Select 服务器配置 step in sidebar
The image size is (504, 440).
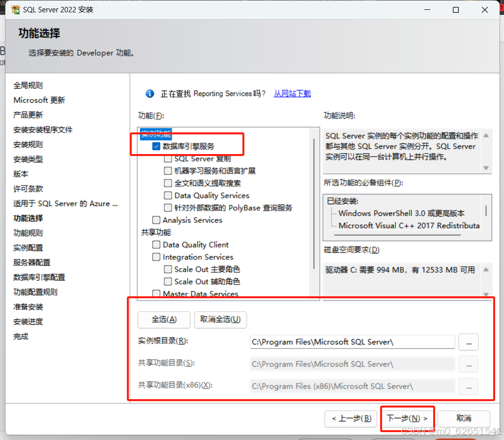coord(32,262)
